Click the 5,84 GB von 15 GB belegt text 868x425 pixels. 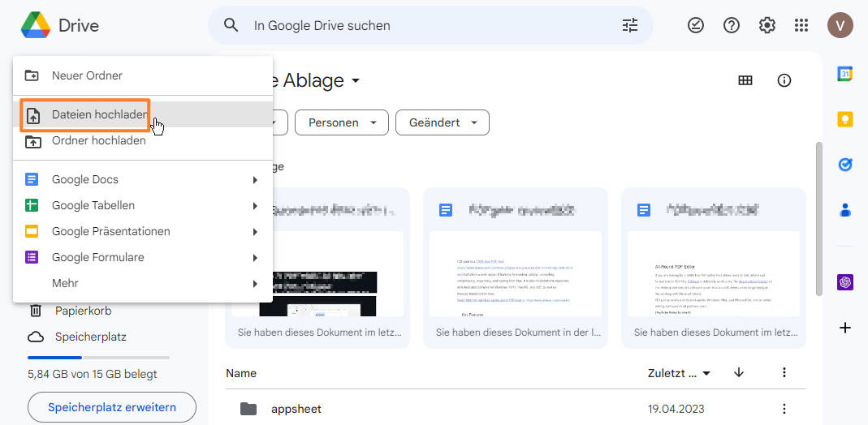[x=93, y=374]
